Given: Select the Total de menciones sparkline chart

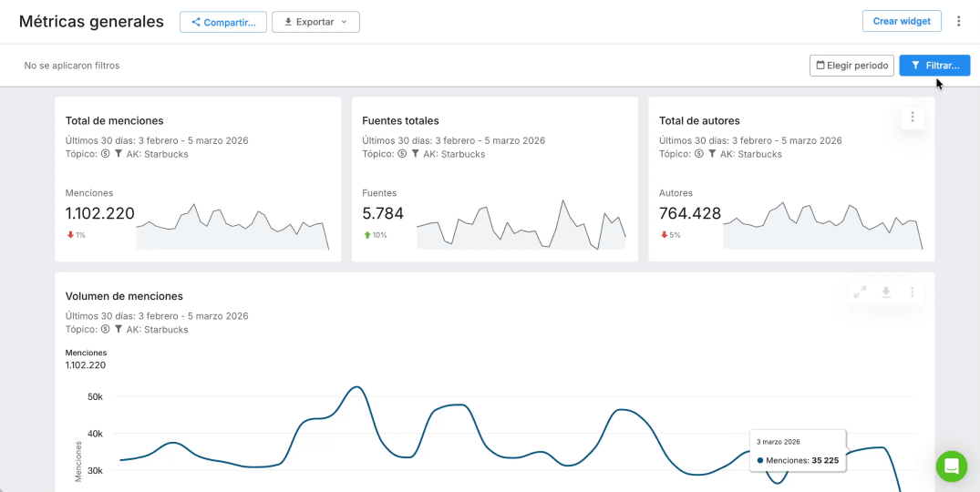Looking at the screenshot, I should [232, 227].
